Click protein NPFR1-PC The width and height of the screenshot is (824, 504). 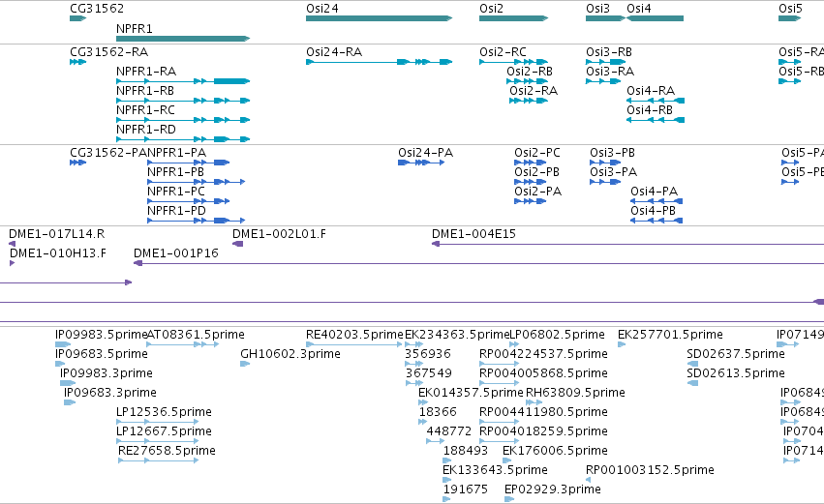[176, 192]
